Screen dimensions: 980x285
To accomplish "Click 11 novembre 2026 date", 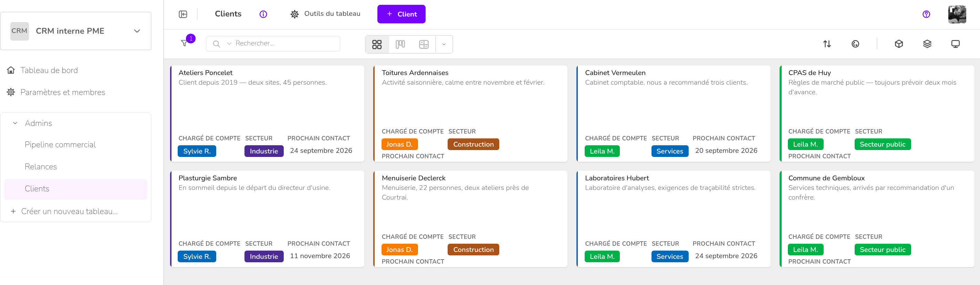I will [320, 256].
